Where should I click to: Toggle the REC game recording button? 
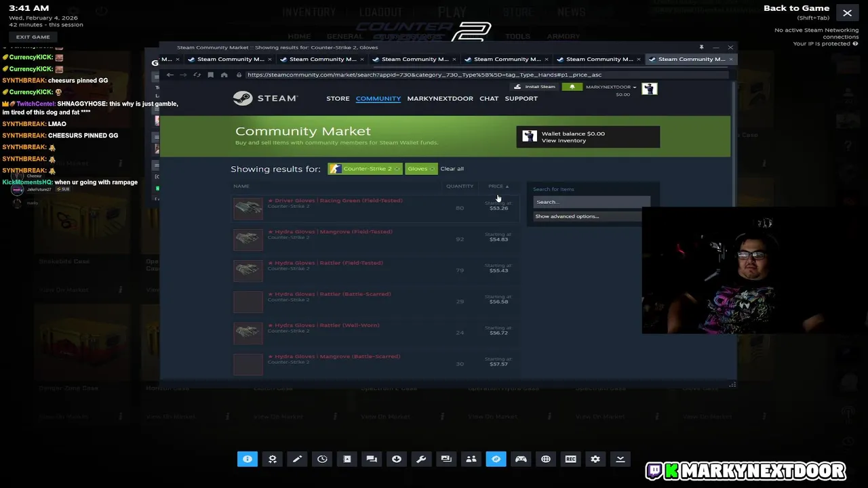pos(570,459)
